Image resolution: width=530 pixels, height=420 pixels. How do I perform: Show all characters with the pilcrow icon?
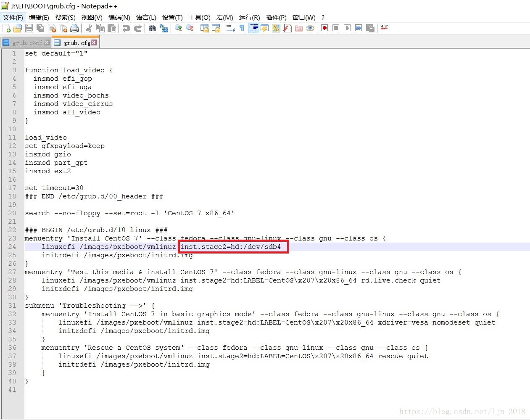pos(242,28)
